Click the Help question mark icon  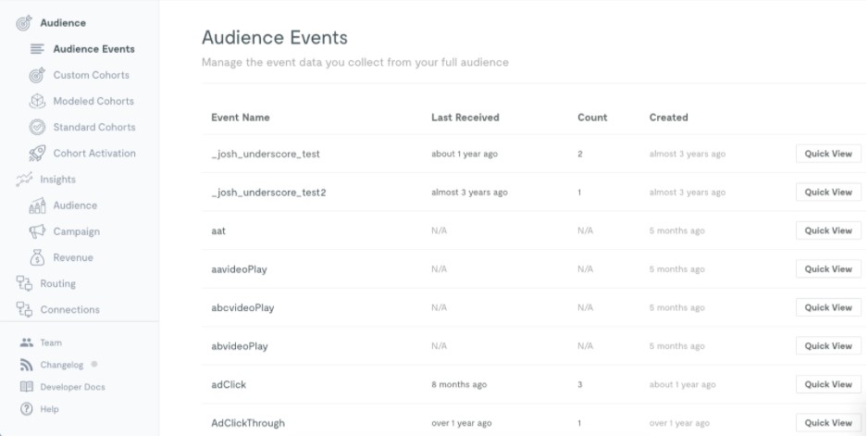point(26,409)
